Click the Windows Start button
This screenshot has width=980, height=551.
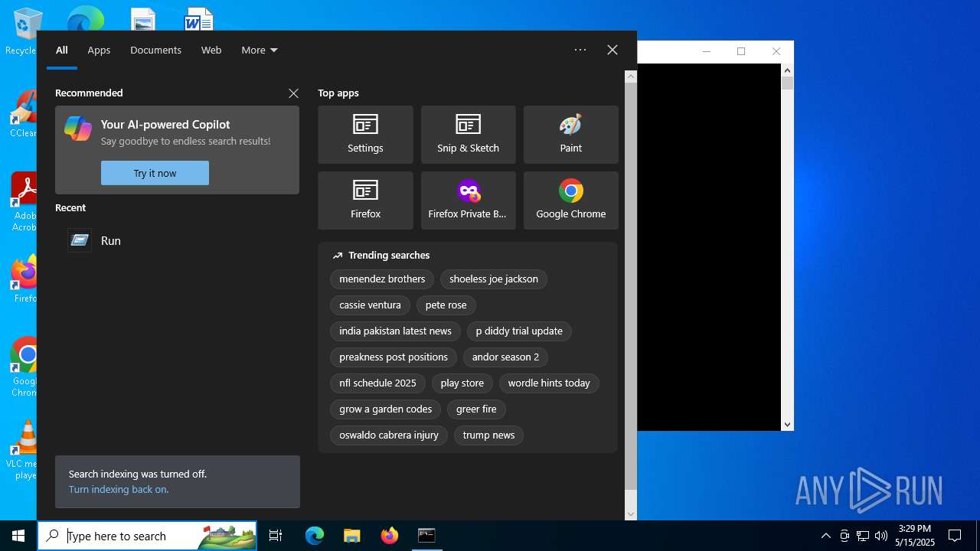tap(18, 536)
